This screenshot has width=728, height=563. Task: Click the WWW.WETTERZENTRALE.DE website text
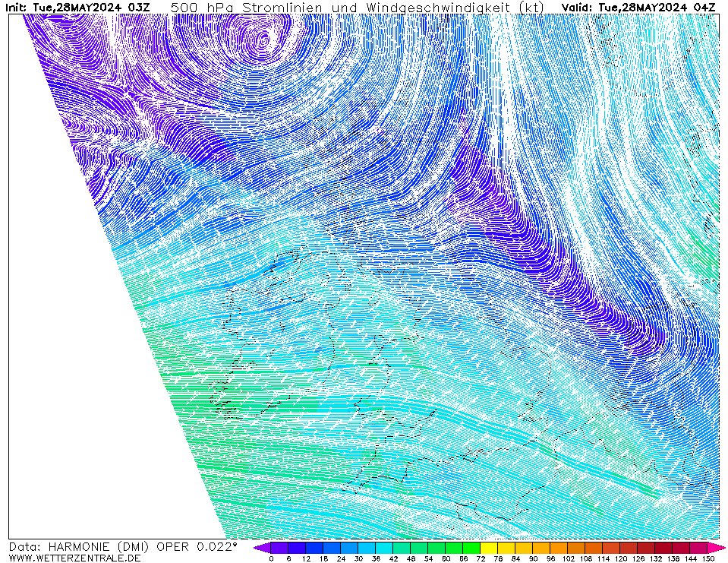pyautogui.click(x=74, y=558)
